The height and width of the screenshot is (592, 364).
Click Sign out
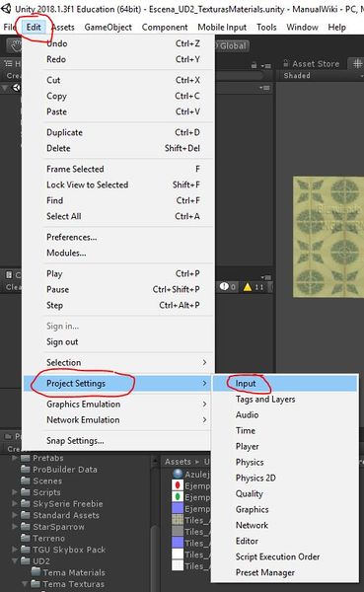coord(119,342)
